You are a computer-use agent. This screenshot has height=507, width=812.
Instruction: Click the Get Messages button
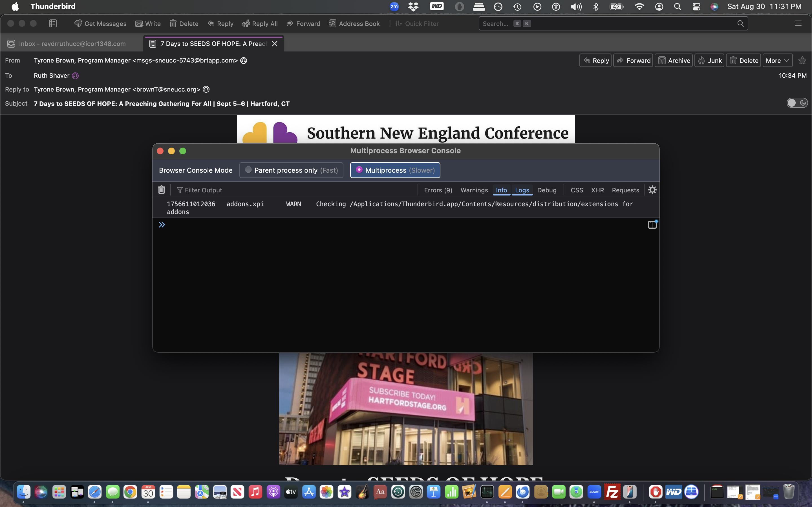click(x=100, y=23)
